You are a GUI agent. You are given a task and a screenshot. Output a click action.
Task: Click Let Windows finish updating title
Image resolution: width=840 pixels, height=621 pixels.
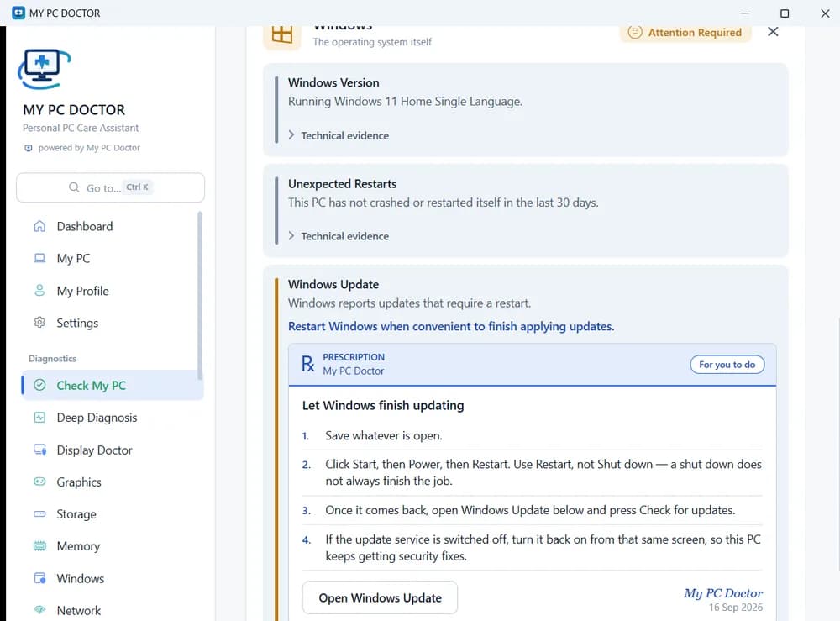coord(383,406)
